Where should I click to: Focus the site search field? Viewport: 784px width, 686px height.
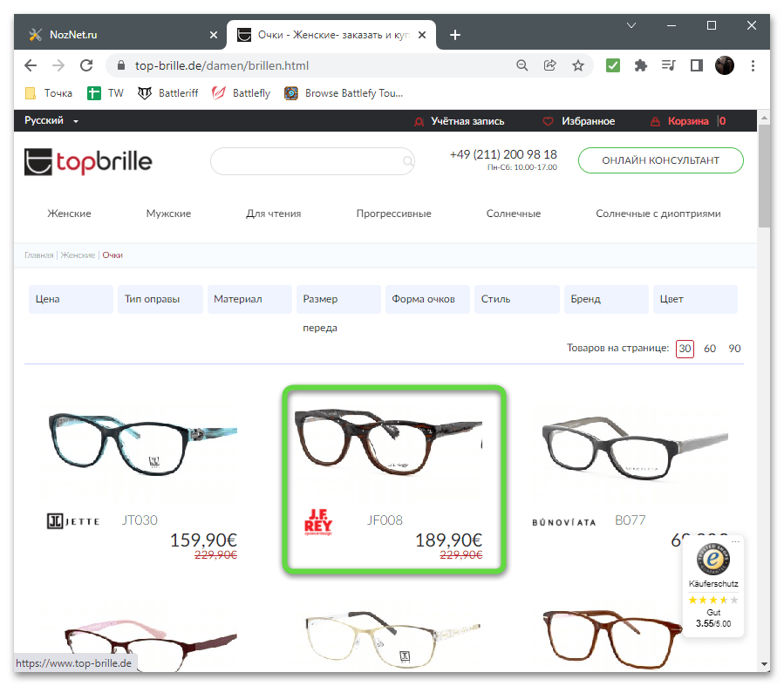(x=312, y=161)
